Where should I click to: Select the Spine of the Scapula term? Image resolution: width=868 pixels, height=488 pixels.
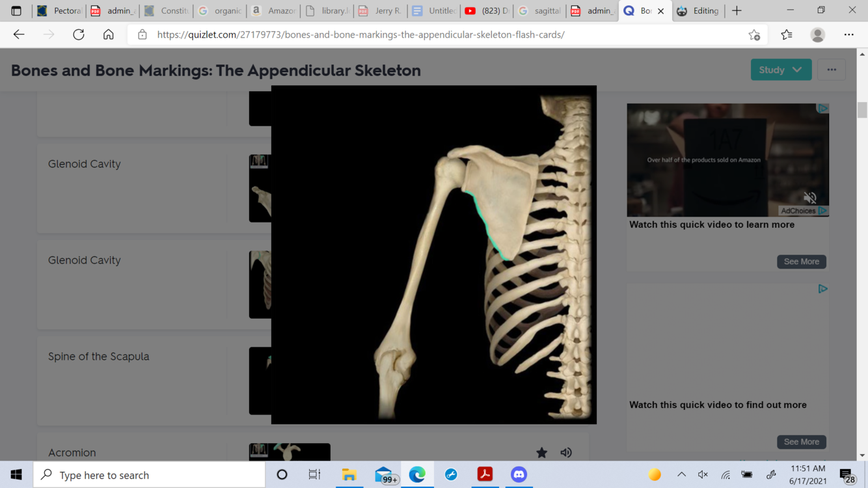point(98,357)
